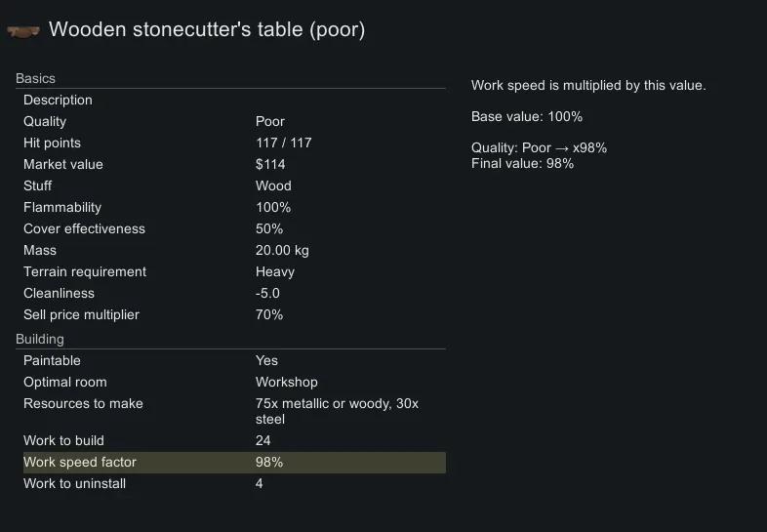Click the Cleanliness stat row
The height and width of the screenshot is (532, 767).
(x=230, y=293)
